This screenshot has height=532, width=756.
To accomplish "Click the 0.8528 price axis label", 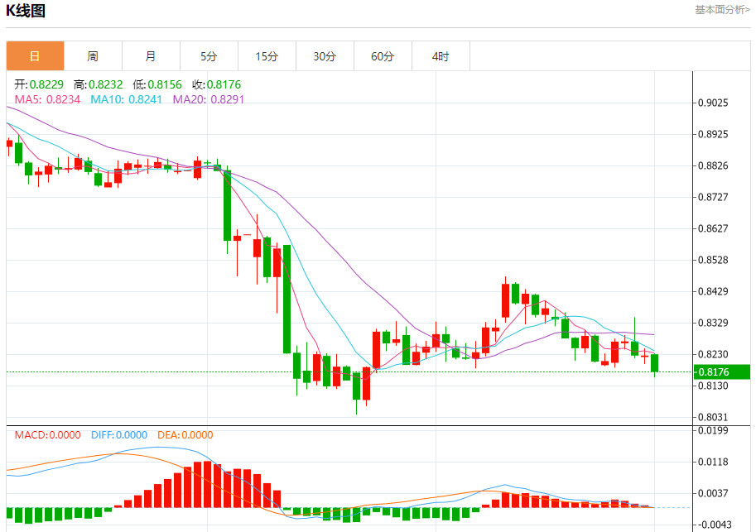I will (713, 261).
